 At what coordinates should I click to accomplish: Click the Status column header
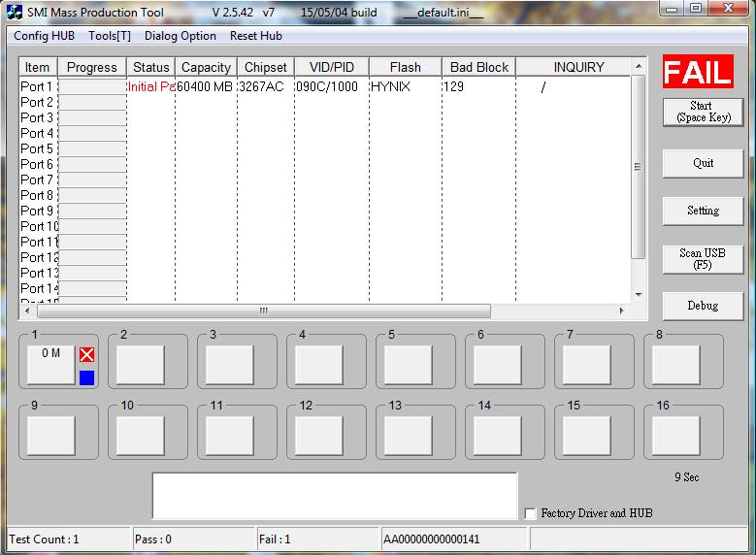151,67
